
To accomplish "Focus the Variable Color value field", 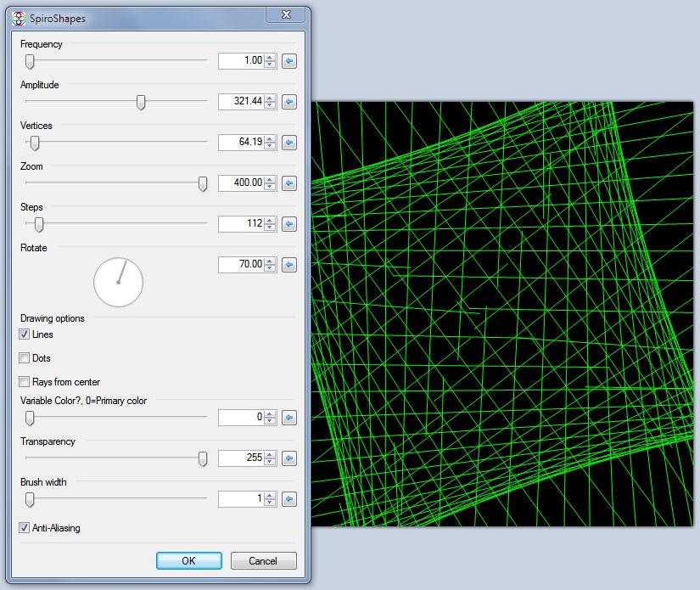I will coord(242,418).
